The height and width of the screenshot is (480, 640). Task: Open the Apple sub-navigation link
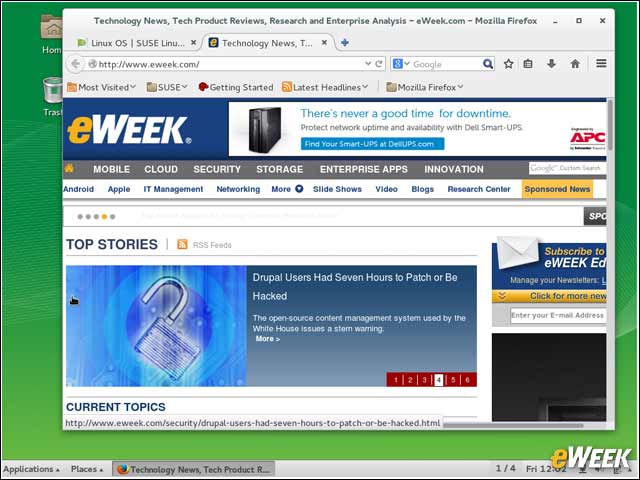(119, 189)
